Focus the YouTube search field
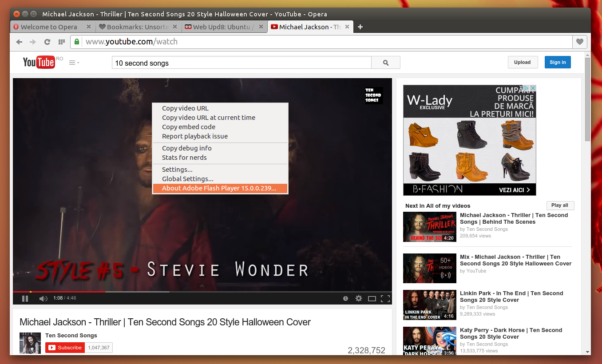 point(242,63)
